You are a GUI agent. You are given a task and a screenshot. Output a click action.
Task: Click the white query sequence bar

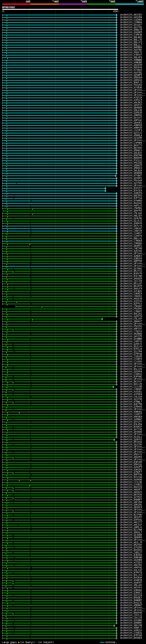coord(60,9)
